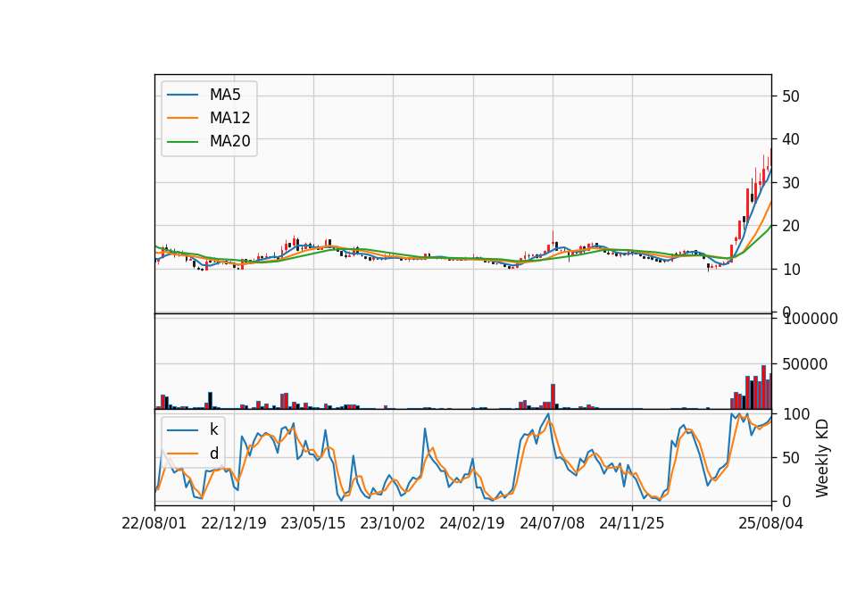The image size is (857, 616).
Task: Click the price axis value 50
Action: coord(791,96)
